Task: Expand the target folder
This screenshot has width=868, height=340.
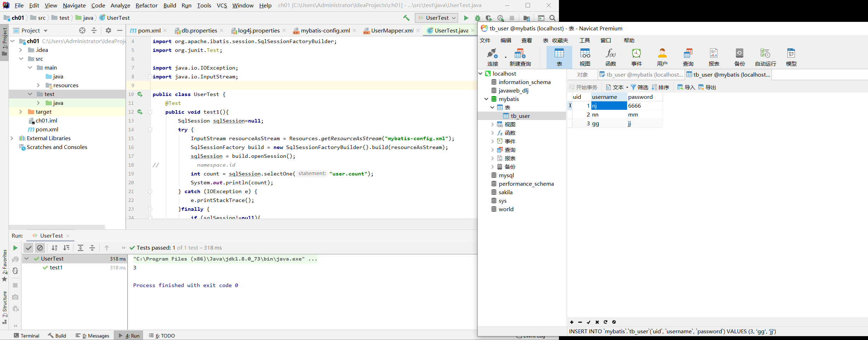Action: 20,112
